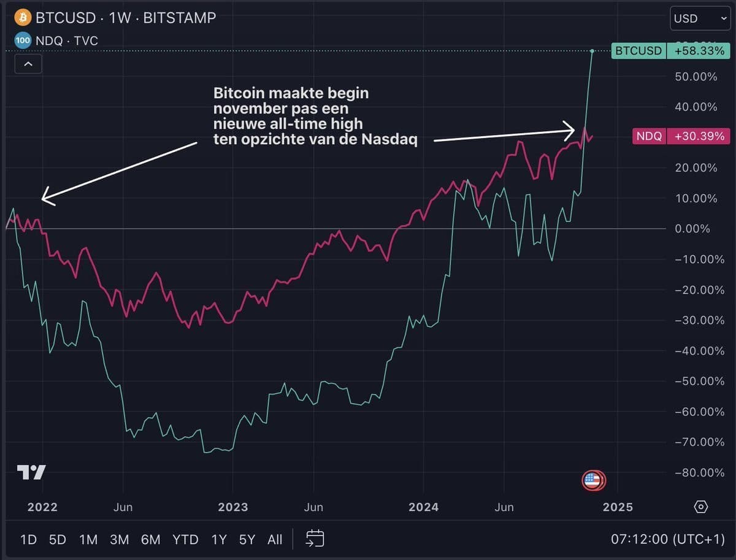Viewport: 736px width, 560px height.
Task: Click the NDQ +30.39% price label
Action: pyautogui.click(x=680, y=136)
